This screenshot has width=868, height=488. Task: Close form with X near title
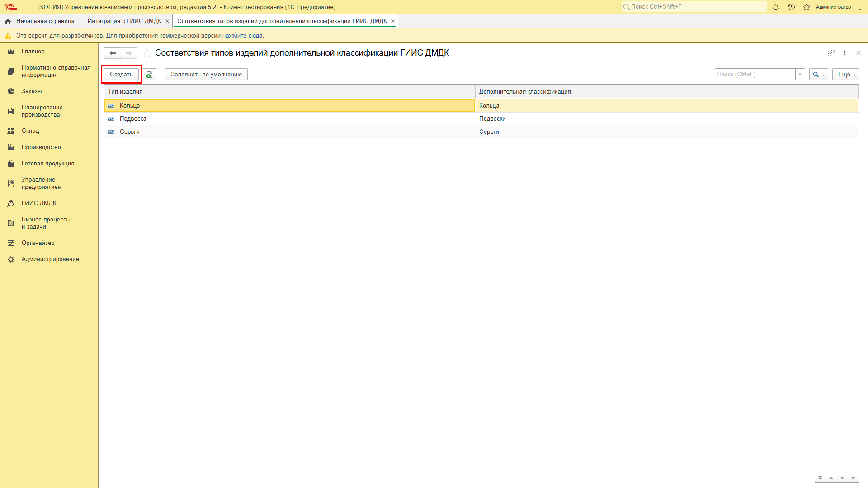(859, 53)
